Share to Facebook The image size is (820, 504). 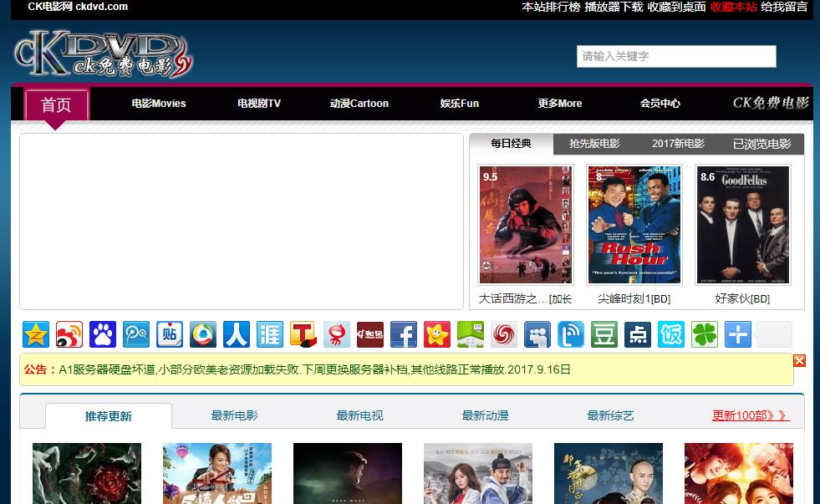404,334
